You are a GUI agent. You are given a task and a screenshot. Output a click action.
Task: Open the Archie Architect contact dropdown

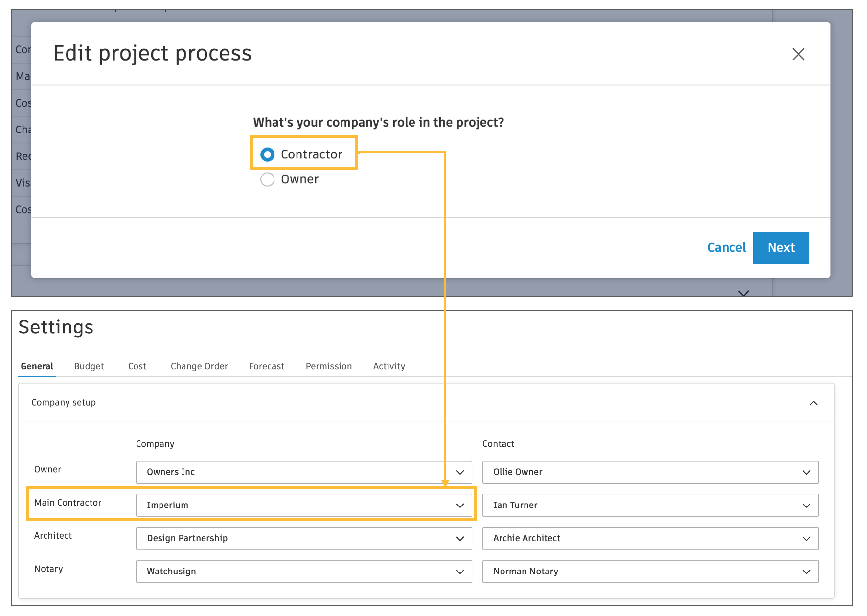(650, 538)
